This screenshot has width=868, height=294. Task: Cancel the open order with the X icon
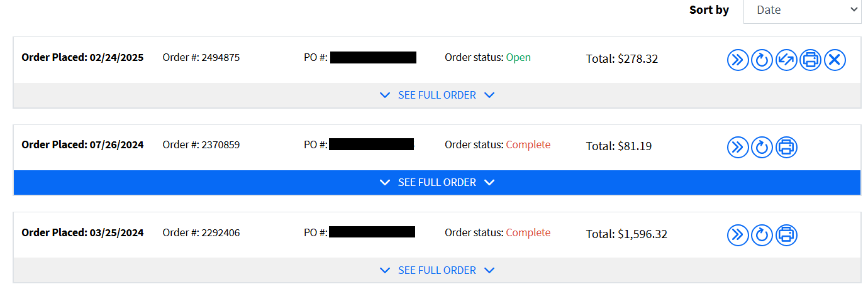point(835,60)
